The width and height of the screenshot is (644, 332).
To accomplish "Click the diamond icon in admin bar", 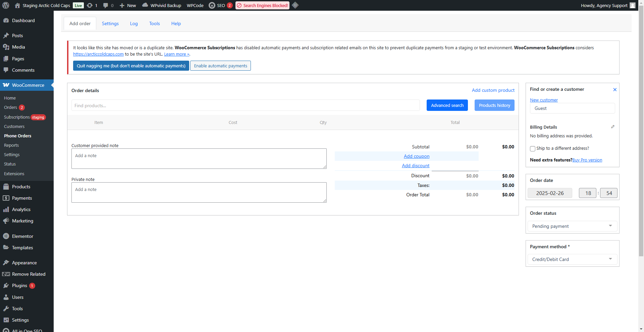I will point(295,5).
